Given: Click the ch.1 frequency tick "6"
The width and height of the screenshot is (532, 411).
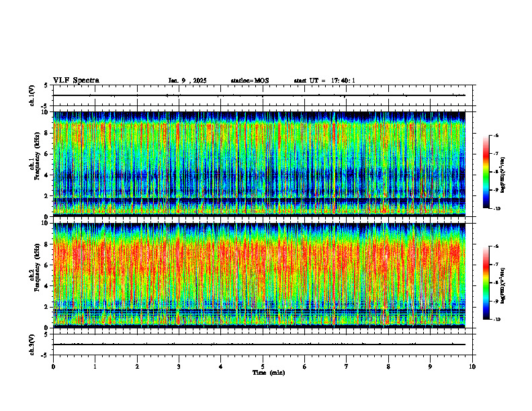Looking at the screenshot, I should point(47,154).
